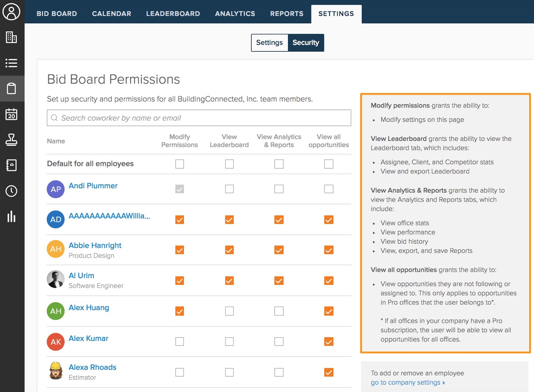Image resolution: width=534 pixels, height=392 pixels.
Task: Disable Modify Permissions for Abbie Hanright
Action: click(180, 250)
